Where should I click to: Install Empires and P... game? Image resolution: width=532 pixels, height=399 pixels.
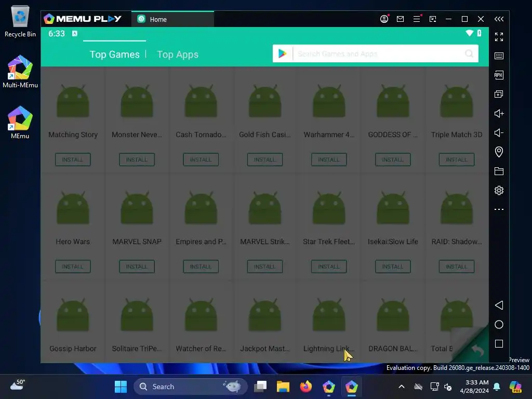[201, 267]
